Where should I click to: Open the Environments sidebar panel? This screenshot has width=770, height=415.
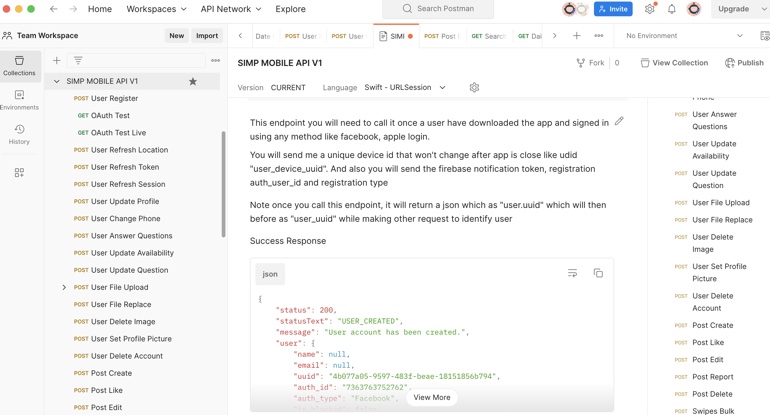(19, 99)
